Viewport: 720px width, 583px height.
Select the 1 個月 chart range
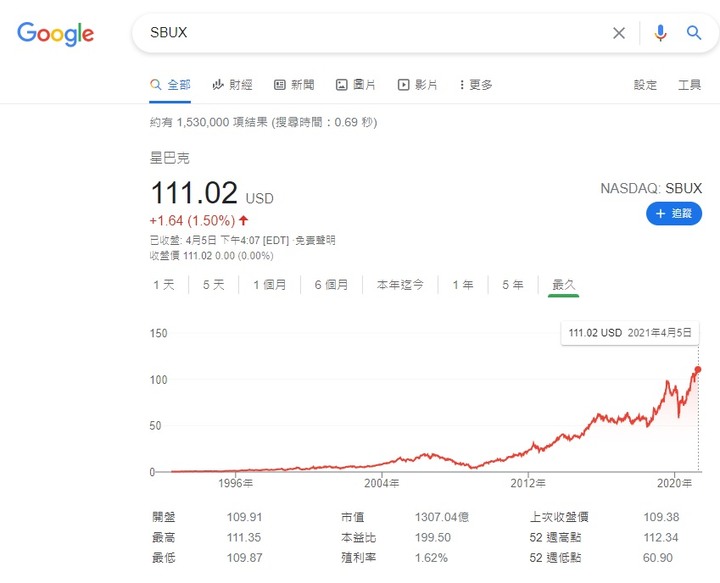coord(270,285)
